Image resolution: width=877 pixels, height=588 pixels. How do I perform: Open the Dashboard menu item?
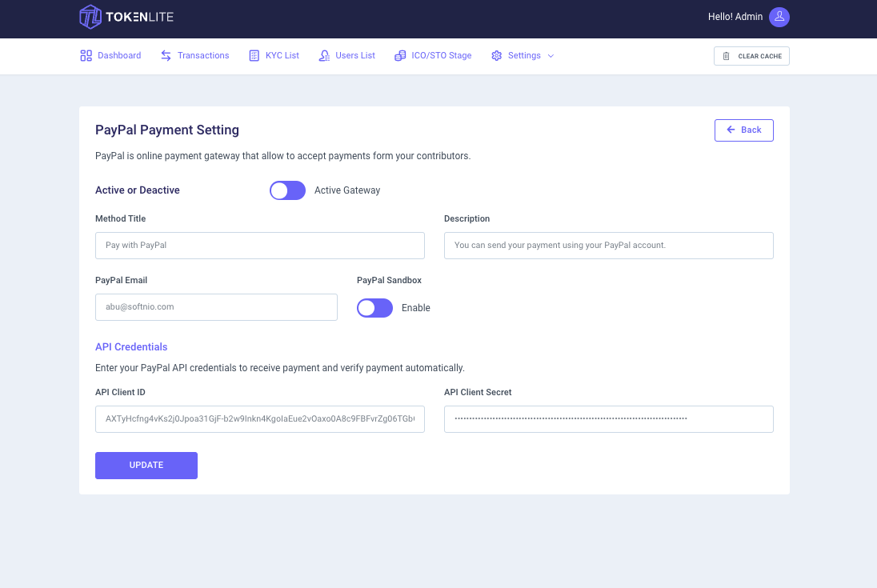point(110,55)
